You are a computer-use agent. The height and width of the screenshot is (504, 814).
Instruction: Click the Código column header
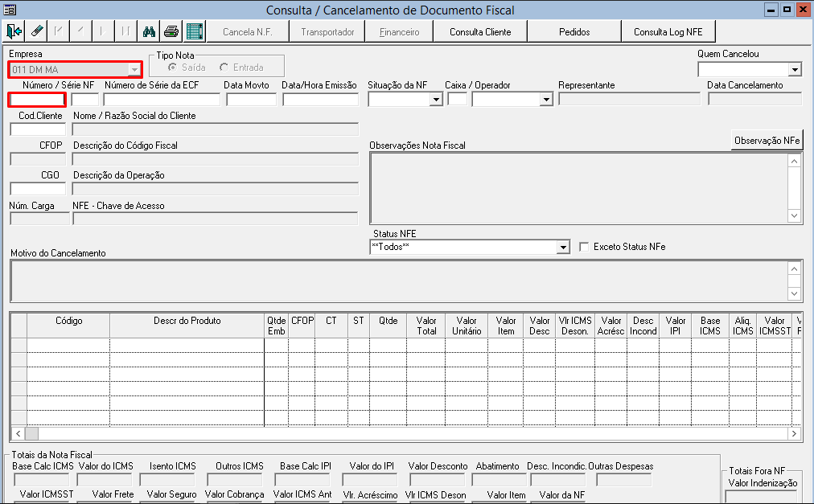tap(68, 326)
